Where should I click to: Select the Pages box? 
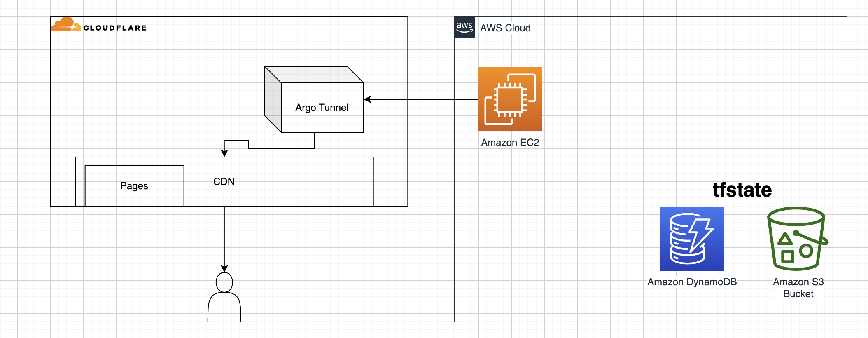pyautogui.click(x=134, y=186)
